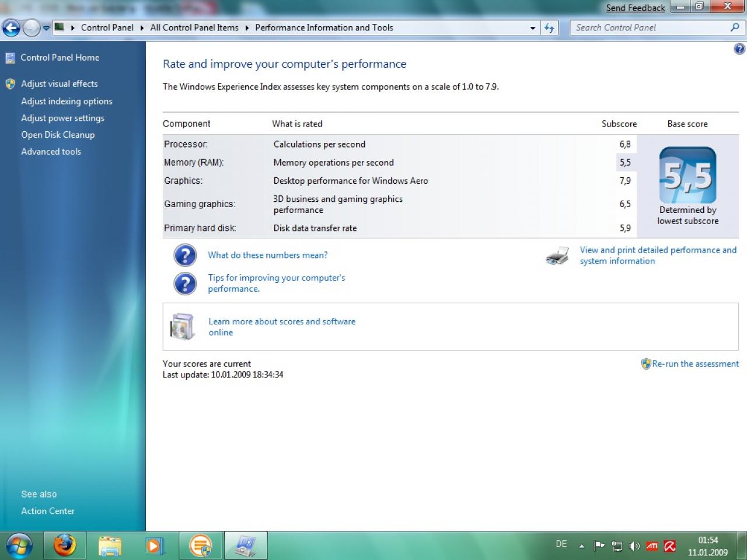Open Adjust visual effects
This screenshot has height=560, width=747.
[x=59, y=83]
